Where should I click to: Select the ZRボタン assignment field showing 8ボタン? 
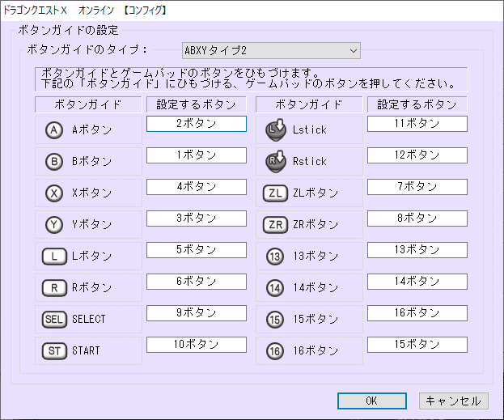coord(417,218)
